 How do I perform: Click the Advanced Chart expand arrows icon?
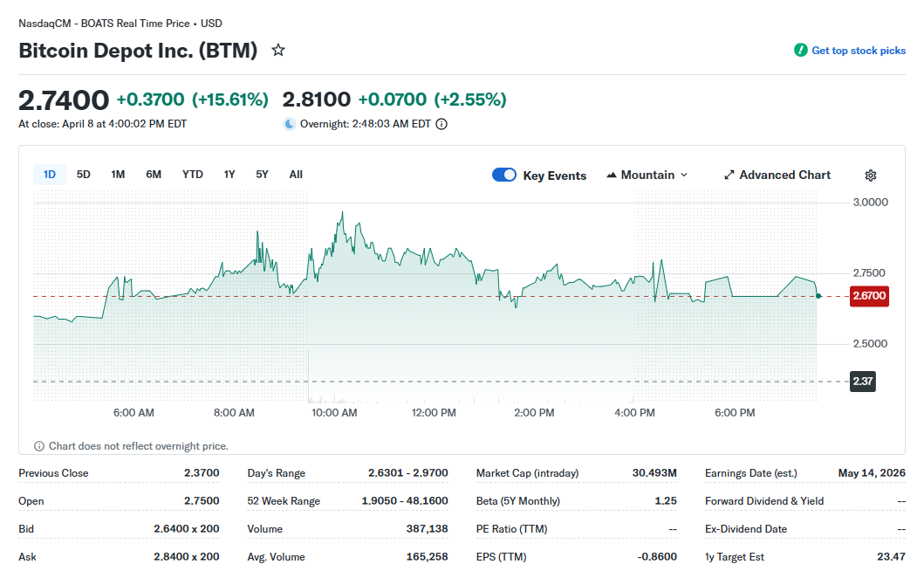tap(729, 175)
